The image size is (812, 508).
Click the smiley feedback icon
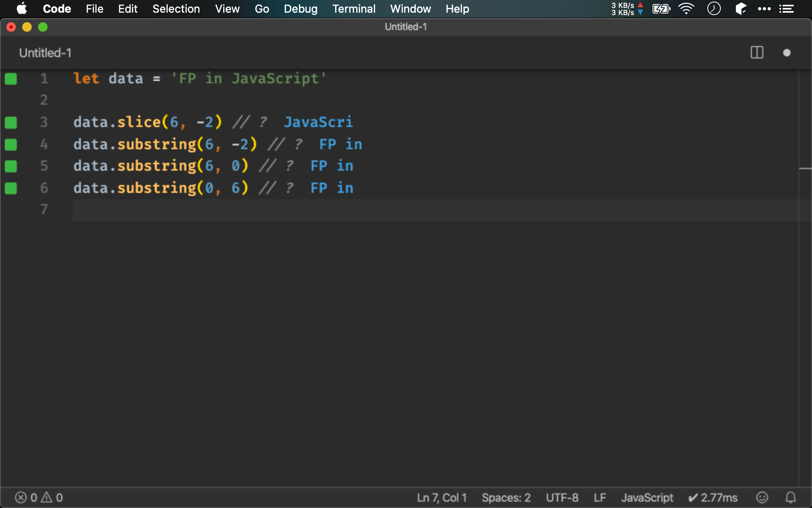pos(762,497)
